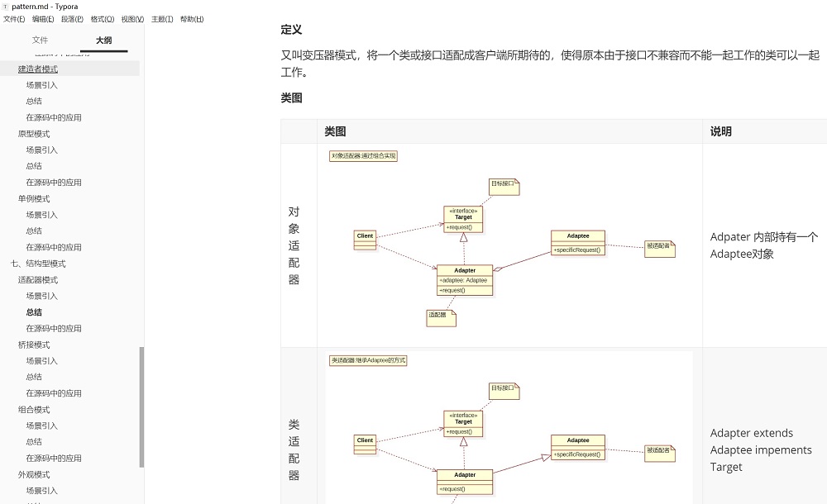827x504 pixels.
Task: Select 在源码中的应用 under 桥接模式
Action: tap(54, 393)
